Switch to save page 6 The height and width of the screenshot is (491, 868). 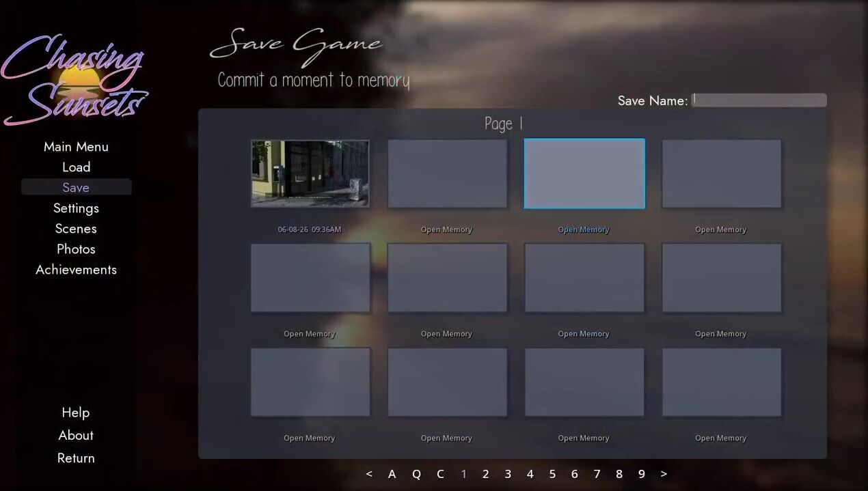[574, 474]
